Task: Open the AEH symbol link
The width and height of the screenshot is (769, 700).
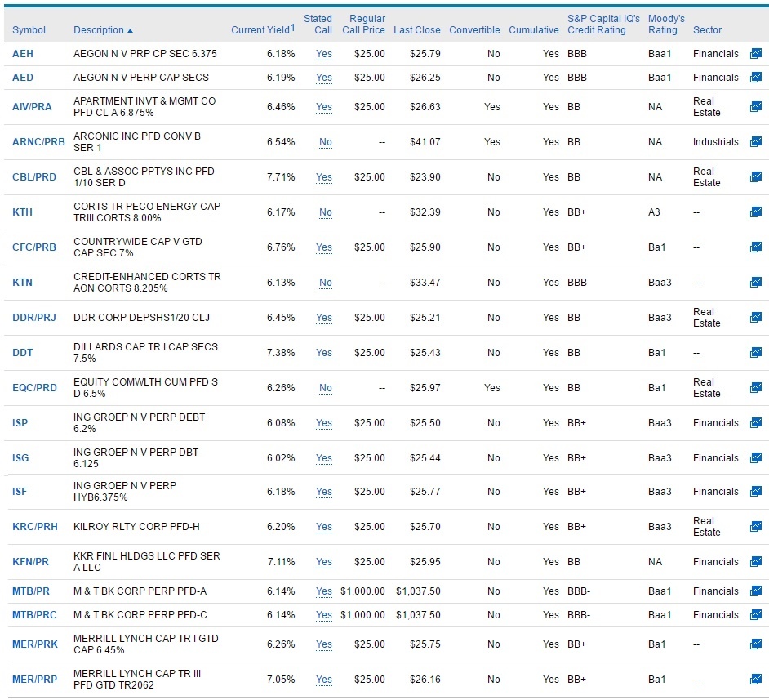Action: tap(23, 53)
